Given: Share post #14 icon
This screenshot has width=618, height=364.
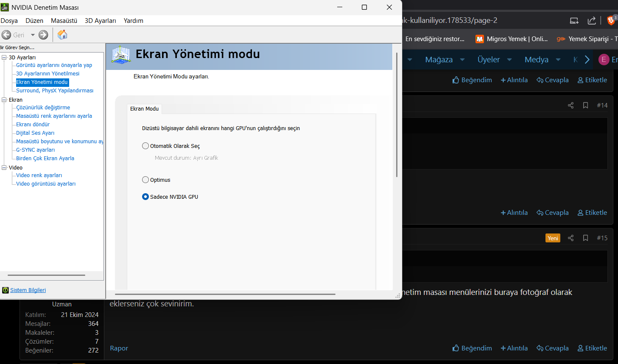Looking at the screenshot, I should pos(570,106).
